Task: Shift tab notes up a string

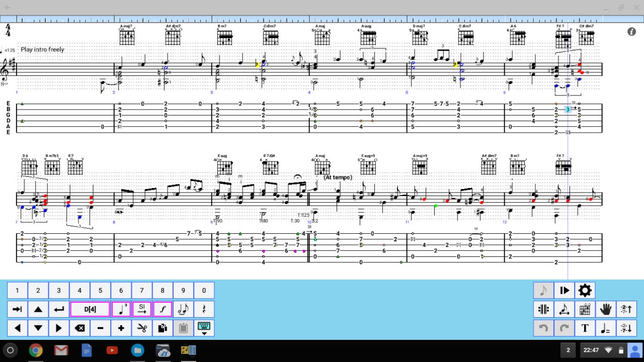Action: click(x=626, y=309)
